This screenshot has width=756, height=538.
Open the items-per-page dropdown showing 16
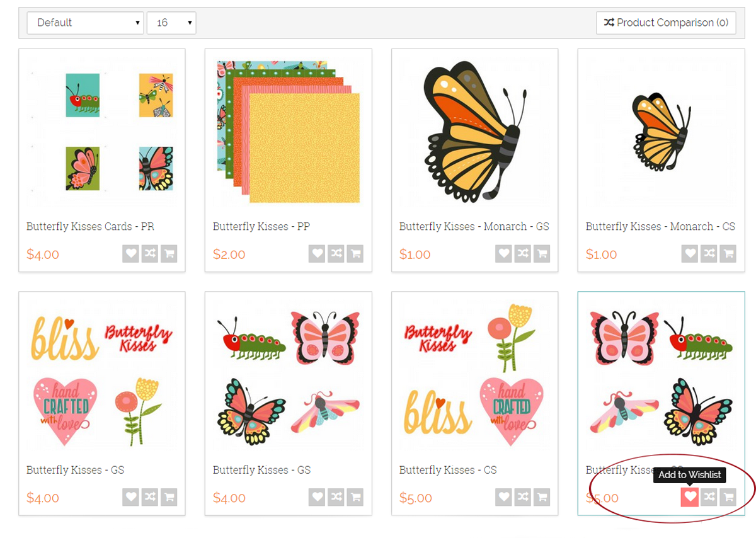(x=171, y=23)
